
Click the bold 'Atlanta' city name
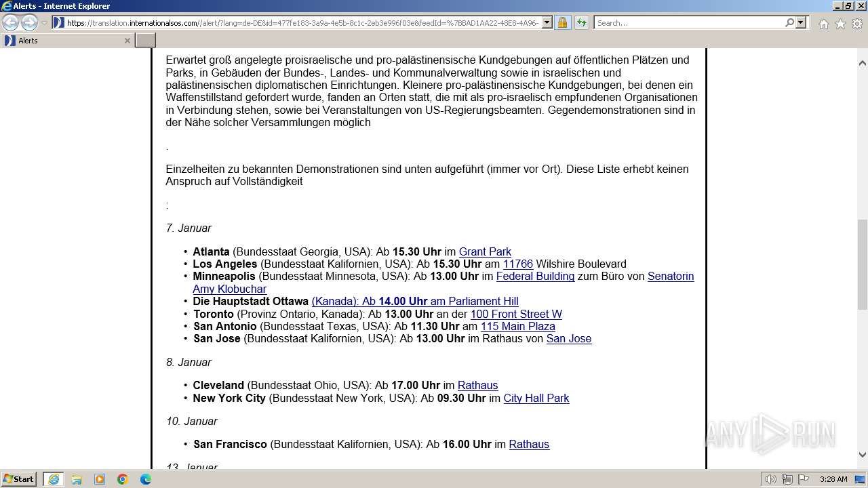[x=211, y=251]
